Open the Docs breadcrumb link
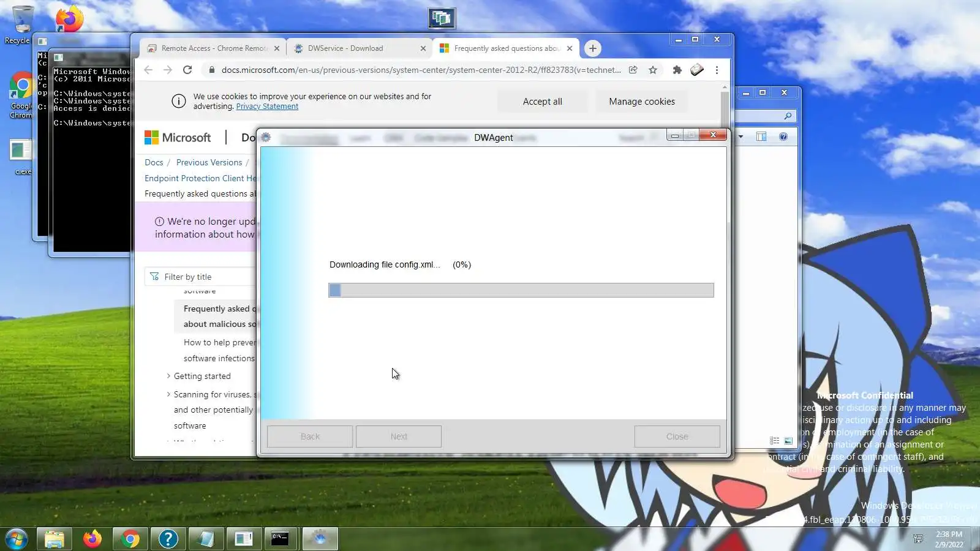 (154, 162)
